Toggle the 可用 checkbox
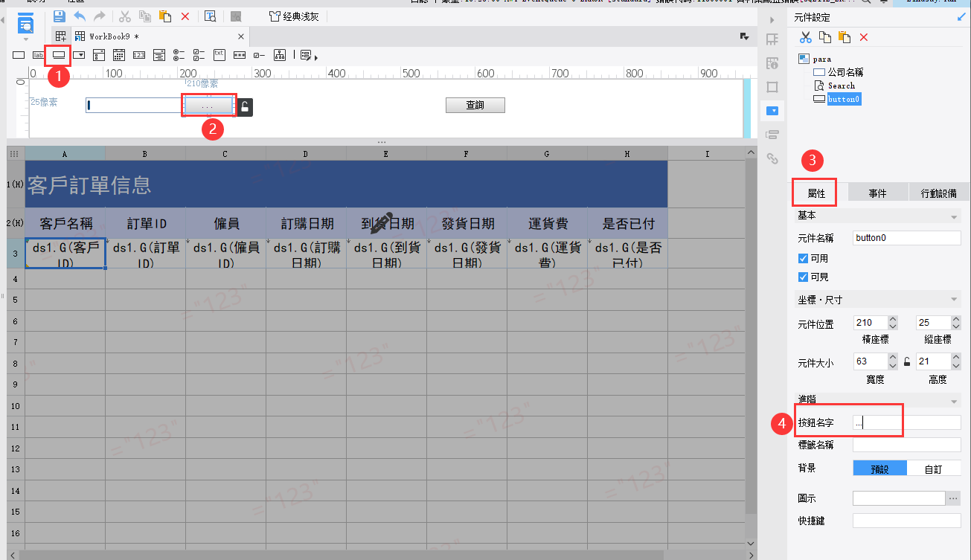This screenshot has width=971, height=560. 803,259
